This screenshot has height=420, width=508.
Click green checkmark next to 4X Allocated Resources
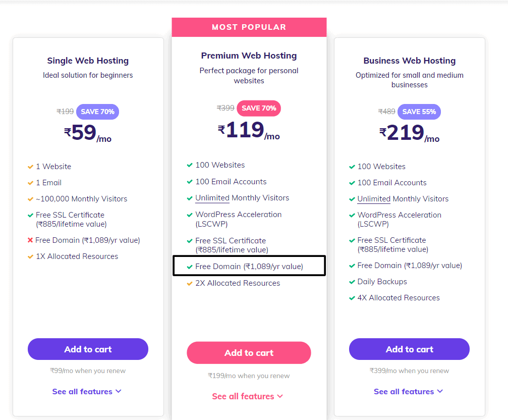[x=352, y=298]
